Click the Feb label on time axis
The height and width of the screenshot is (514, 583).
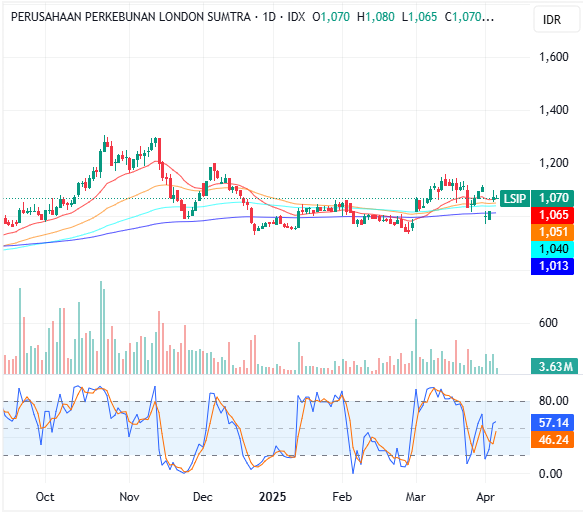click(x=342, y=497)
